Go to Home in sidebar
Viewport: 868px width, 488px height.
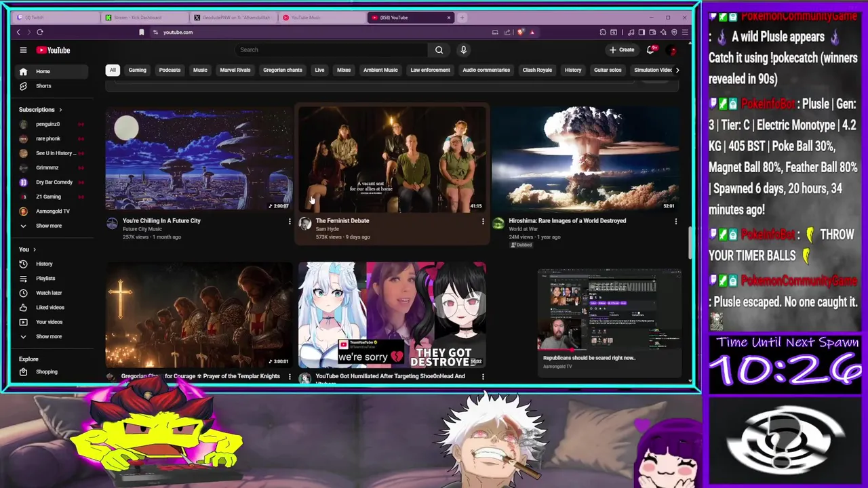tap(52, 71)
